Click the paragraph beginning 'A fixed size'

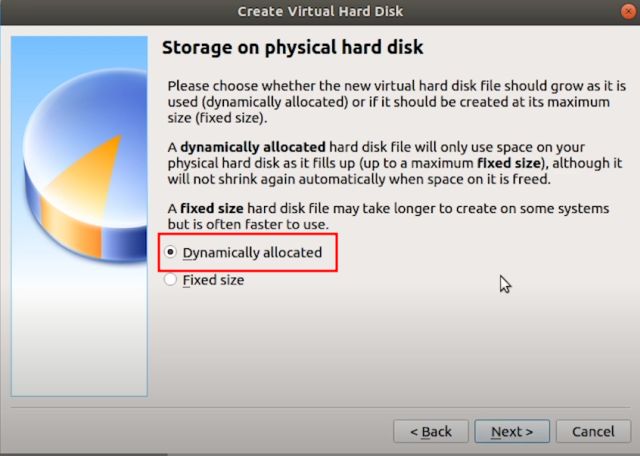390,215
